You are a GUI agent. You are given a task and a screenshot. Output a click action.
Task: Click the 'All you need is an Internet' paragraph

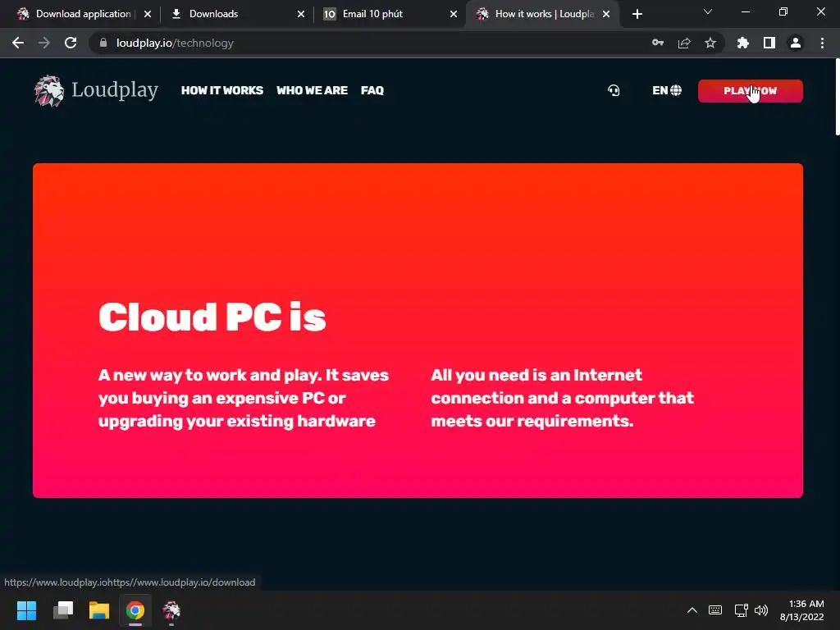(x=562, y=398)
